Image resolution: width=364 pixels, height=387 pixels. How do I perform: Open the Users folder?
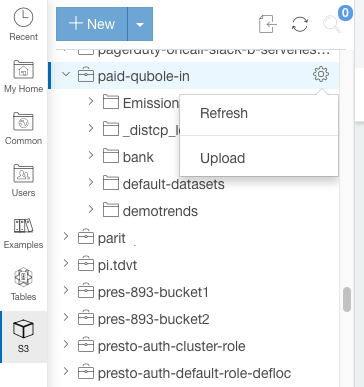pyautogui.click(x=23, y=181)
